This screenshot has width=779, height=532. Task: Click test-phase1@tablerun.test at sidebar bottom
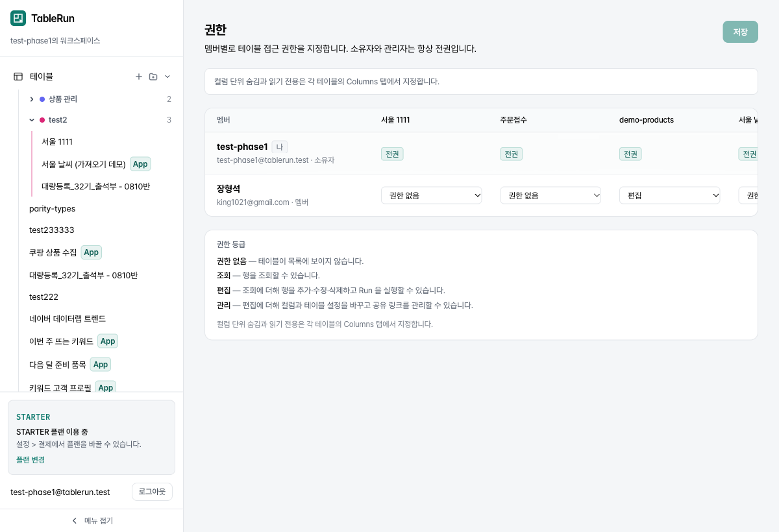coord(60,492)
